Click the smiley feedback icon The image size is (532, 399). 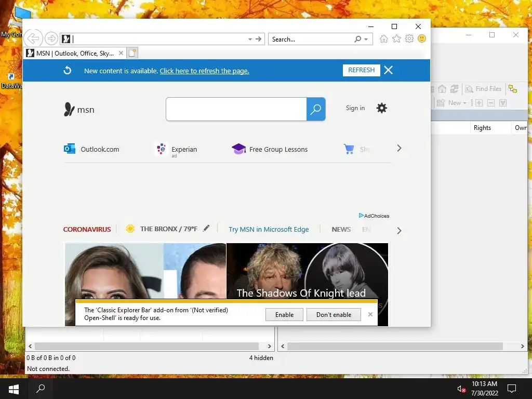(x=422, y=38)
